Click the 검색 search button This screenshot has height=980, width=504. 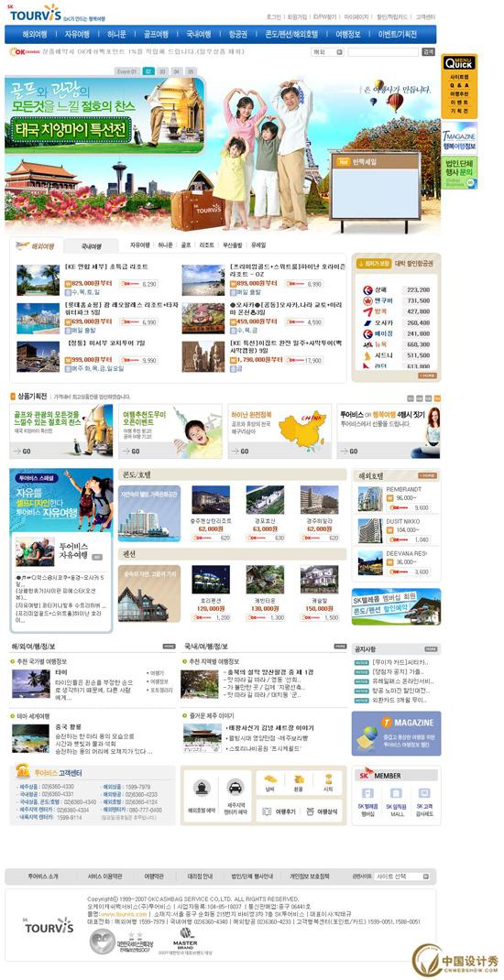[x=428, y=52]
